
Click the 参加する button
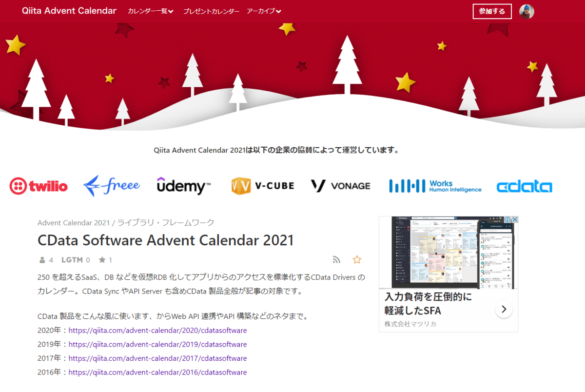pyautogui.click(x=492, y=11)
